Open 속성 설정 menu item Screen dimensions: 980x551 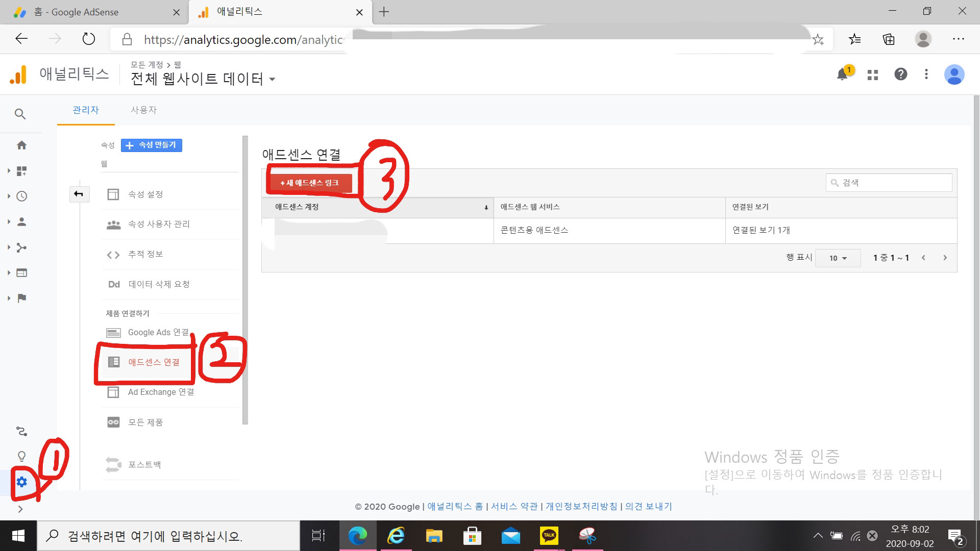click(x=170, y=194)
